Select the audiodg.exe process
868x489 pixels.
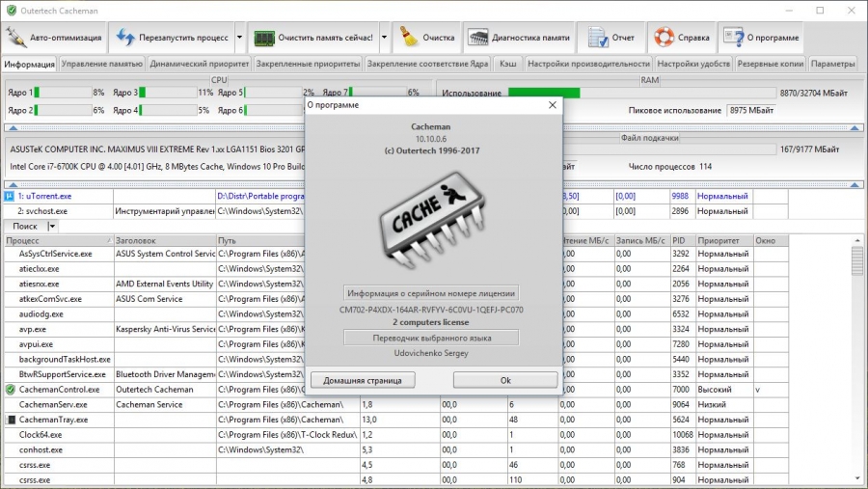(41, 314)
